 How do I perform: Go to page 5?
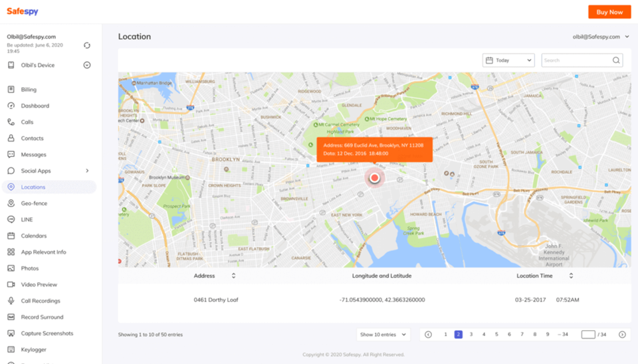(x=496, y=334)
